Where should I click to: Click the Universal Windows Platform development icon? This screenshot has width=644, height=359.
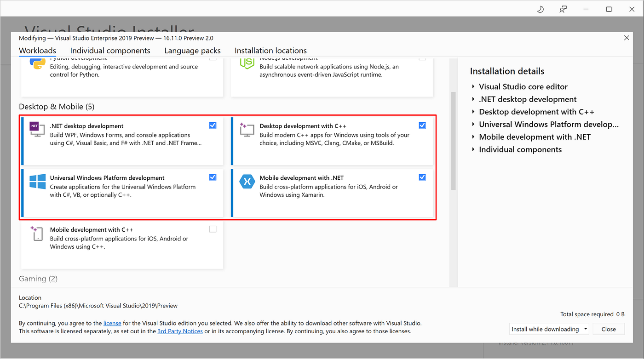point(36,181)
